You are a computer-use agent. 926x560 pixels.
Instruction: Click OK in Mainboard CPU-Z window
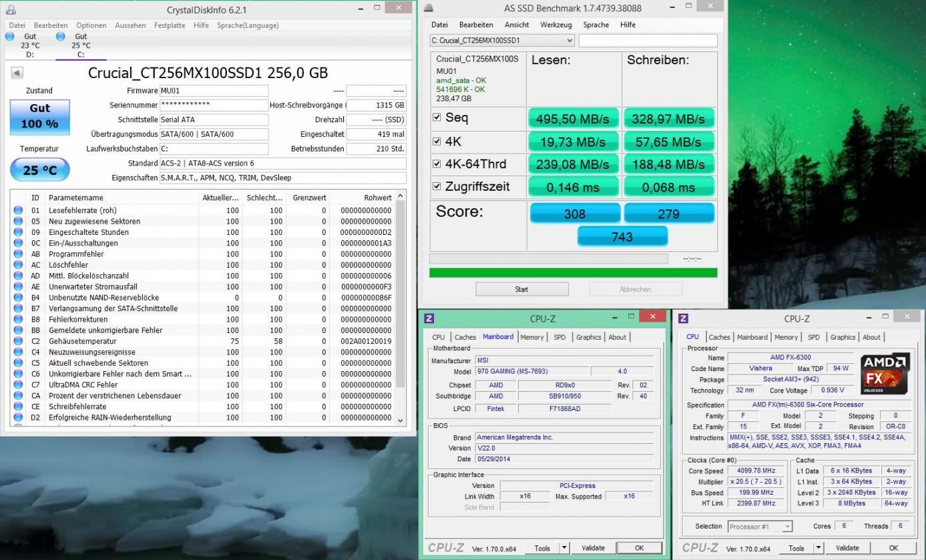639,548
